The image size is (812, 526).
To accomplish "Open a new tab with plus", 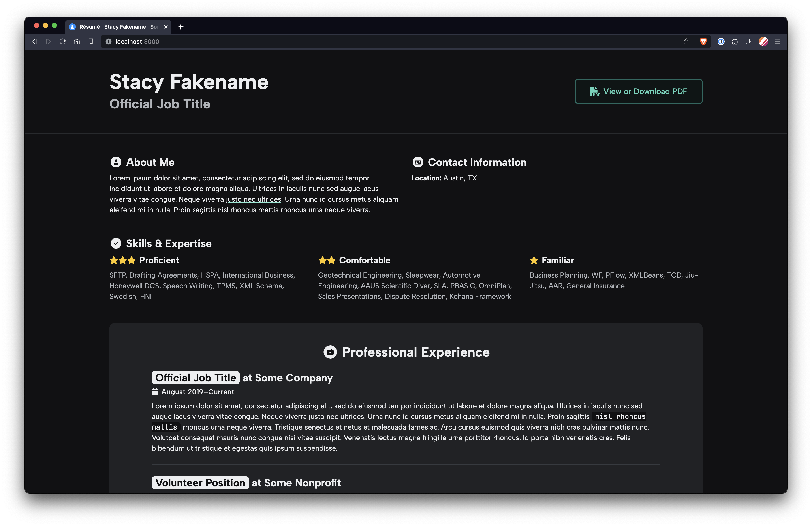I will [x=181, y=27].
